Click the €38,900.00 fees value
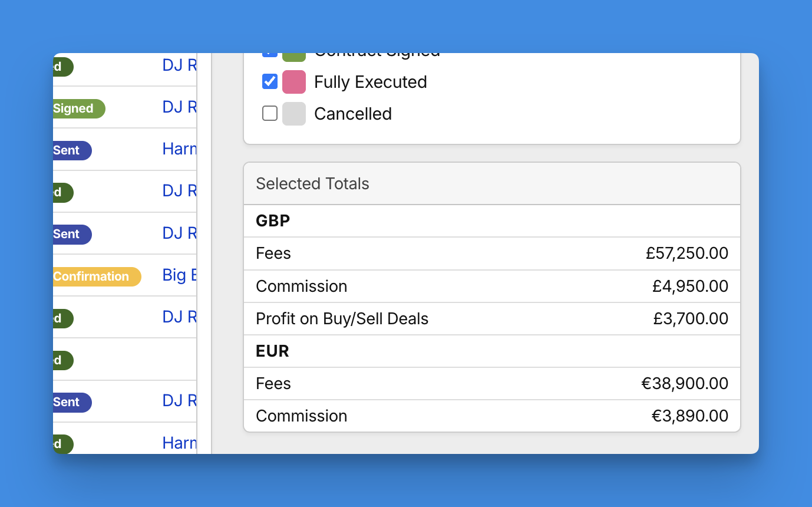The width and height of the screenshot is (812, 507). point(685,384)
